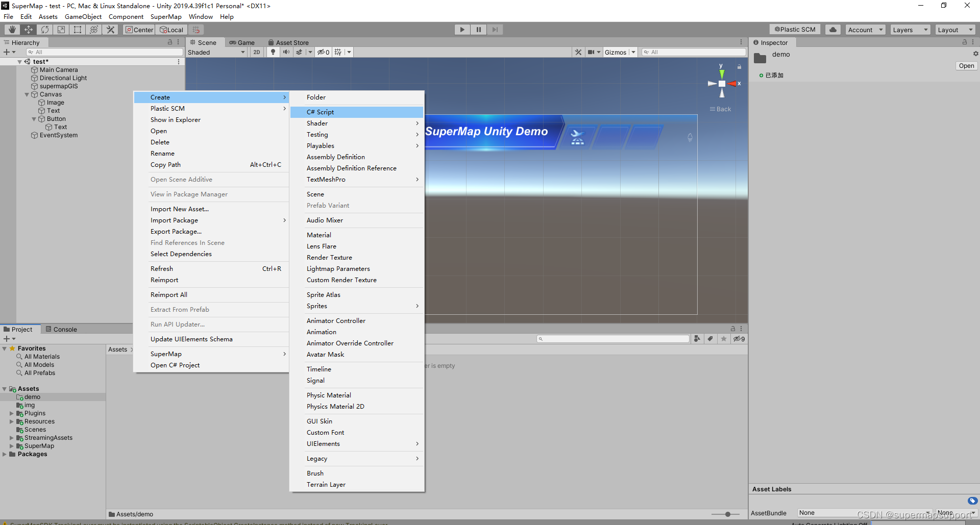Pause the game
Image resolution: width=980 pixels, height=525 pixels.
point(479,30)
